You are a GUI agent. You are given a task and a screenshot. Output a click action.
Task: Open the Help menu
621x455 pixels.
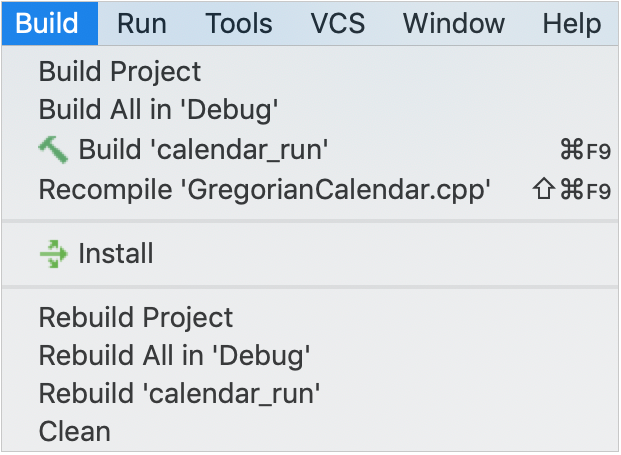click(572, 22)
